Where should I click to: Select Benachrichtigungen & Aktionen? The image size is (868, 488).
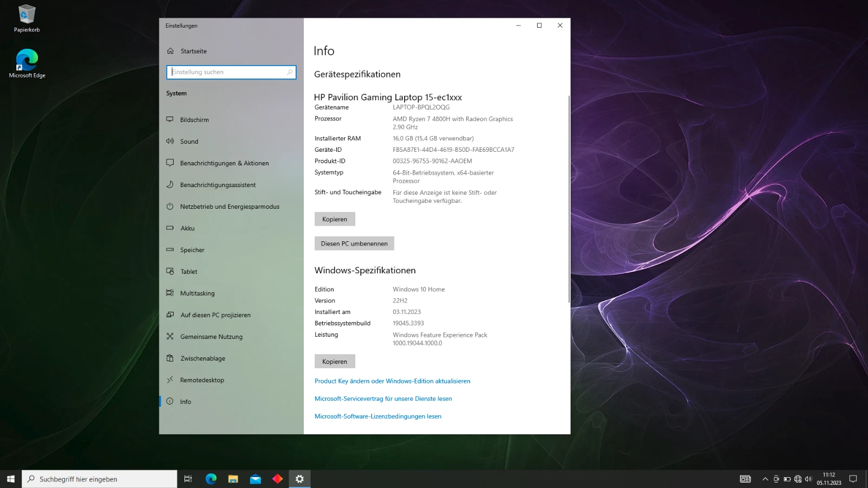click(x=224, y=163)
